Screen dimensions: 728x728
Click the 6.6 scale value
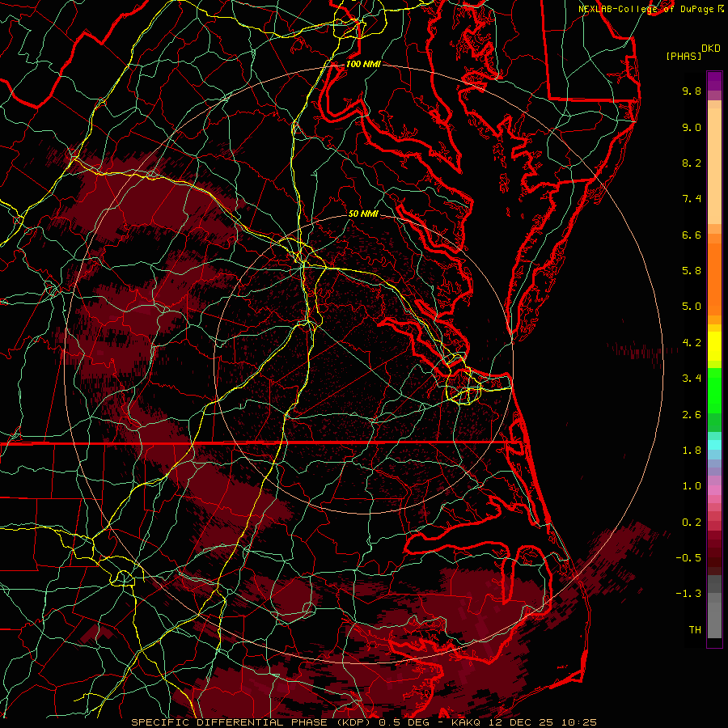point(692,235)
